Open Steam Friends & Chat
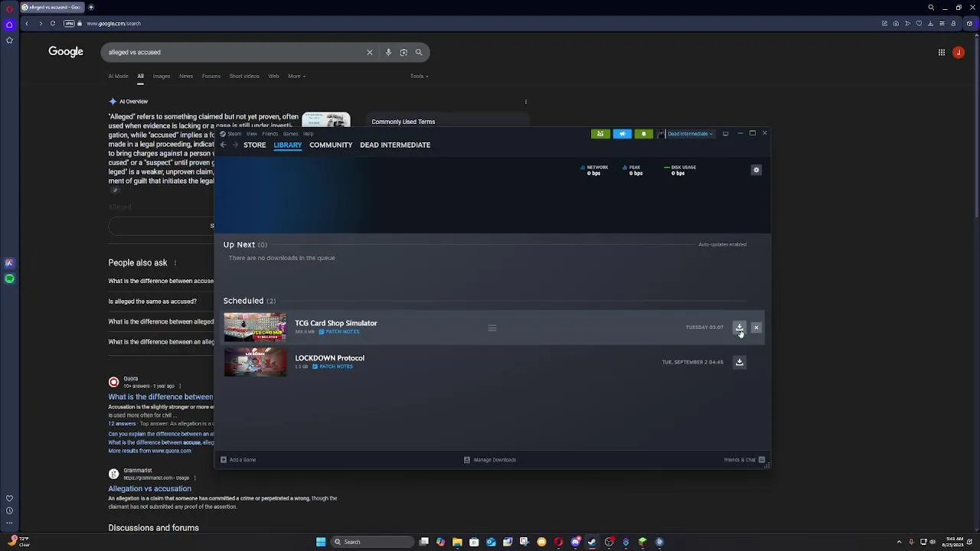The height and width of the screenshot is (551, 980). (x=744, y=460)
